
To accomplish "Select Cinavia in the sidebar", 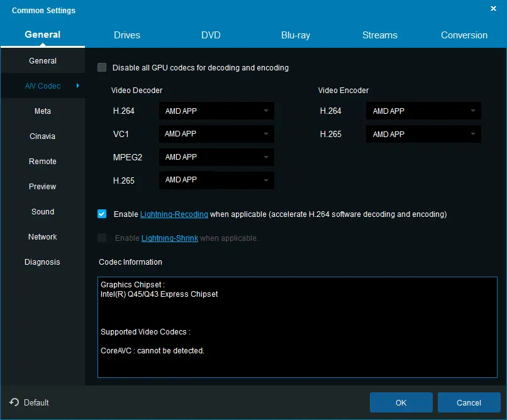I will tap(43, 136).
